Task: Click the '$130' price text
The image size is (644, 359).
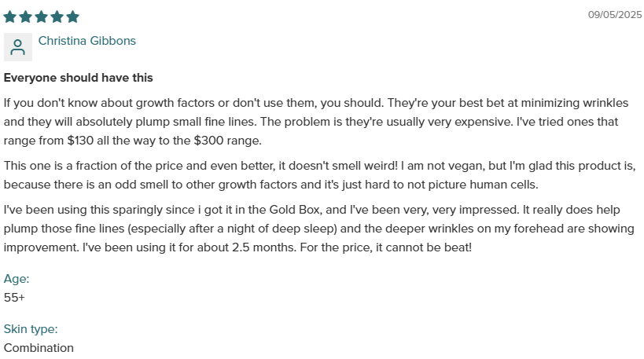Action: point(80,141)
